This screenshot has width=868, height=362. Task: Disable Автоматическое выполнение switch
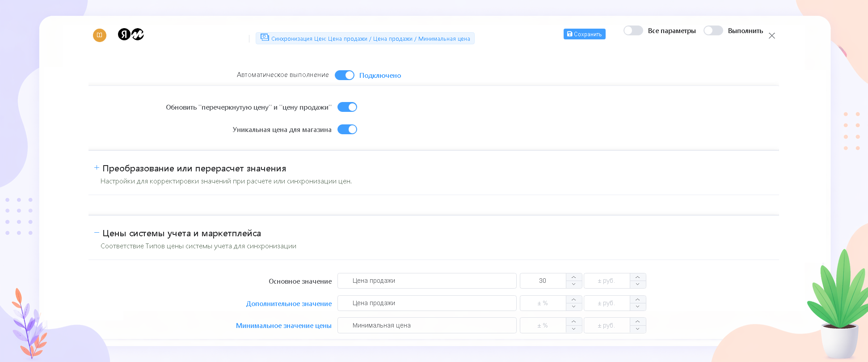tap(345, 75)
